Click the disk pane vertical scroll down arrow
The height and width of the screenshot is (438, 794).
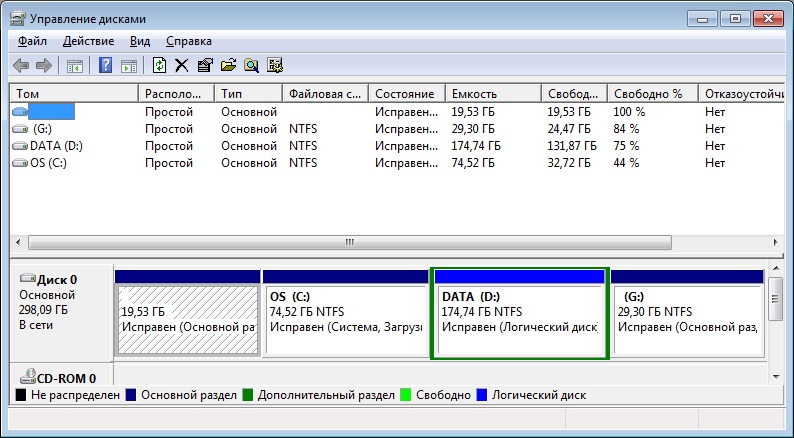[x=776, y=376]
